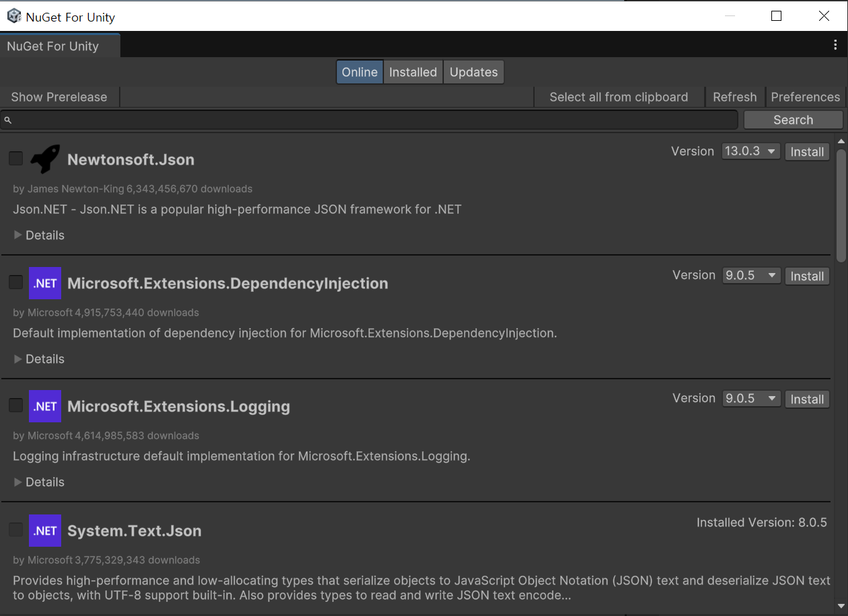Switch to the Installed tab
The image size is (848, 616).
point(413,72)
